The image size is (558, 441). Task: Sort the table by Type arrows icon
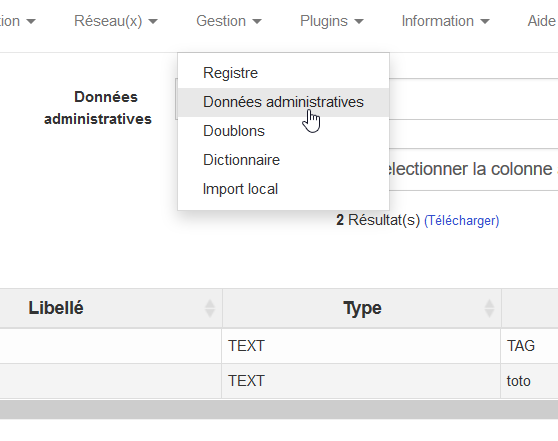click(489, 308)
